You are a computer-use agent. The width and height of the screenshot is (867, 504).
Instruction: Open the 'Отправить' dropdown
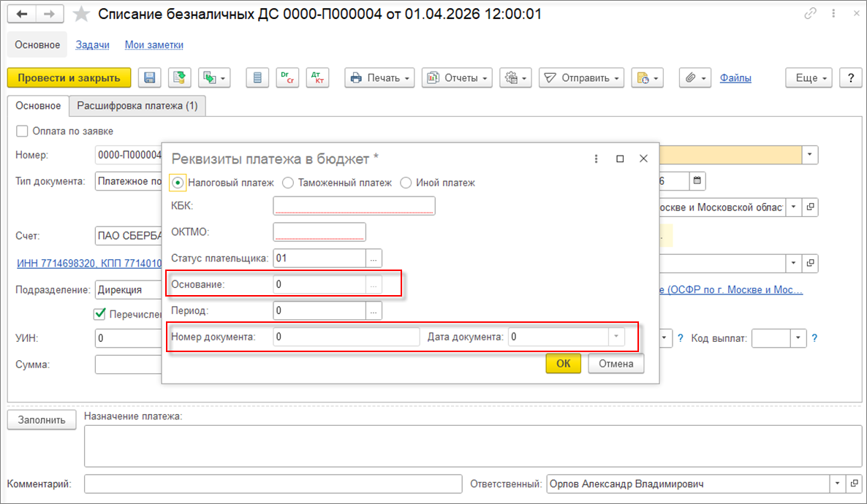click(581, 78)
